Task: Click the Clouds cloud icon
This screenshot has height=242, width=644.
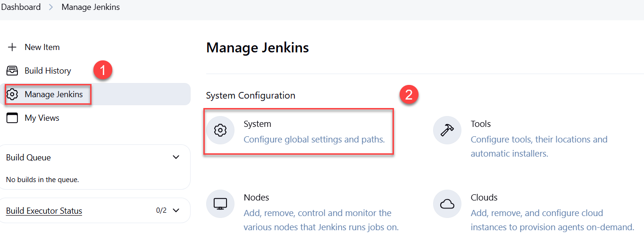Action: [447, 204]
